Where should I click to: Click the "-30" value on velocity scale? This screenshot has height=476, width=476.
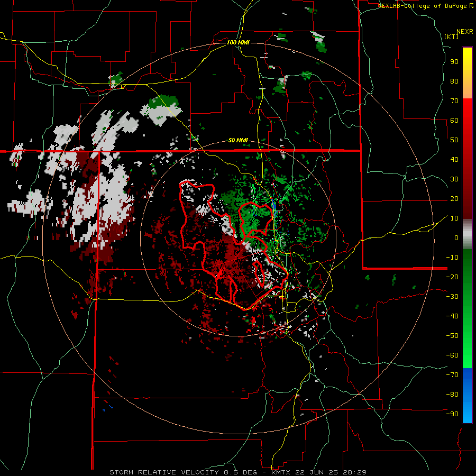452,297
